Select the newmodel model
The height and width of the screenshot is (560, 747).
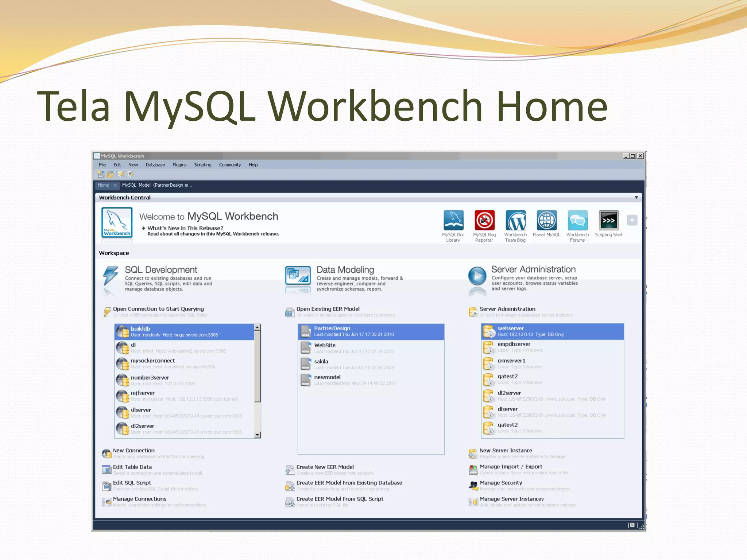coord(371,380)
